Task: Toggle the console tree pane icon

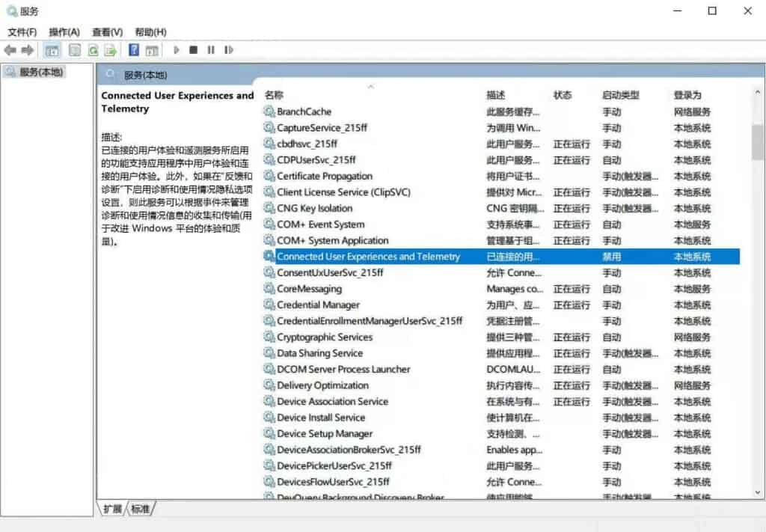Action: click(x=52, y=50)
